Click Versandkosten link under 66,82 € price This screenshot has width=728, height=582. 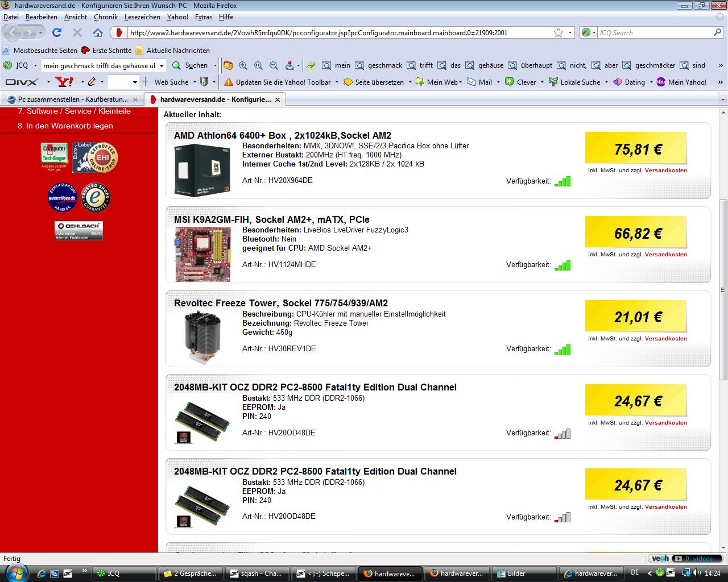pyautogui.click(x=665, y=255)
